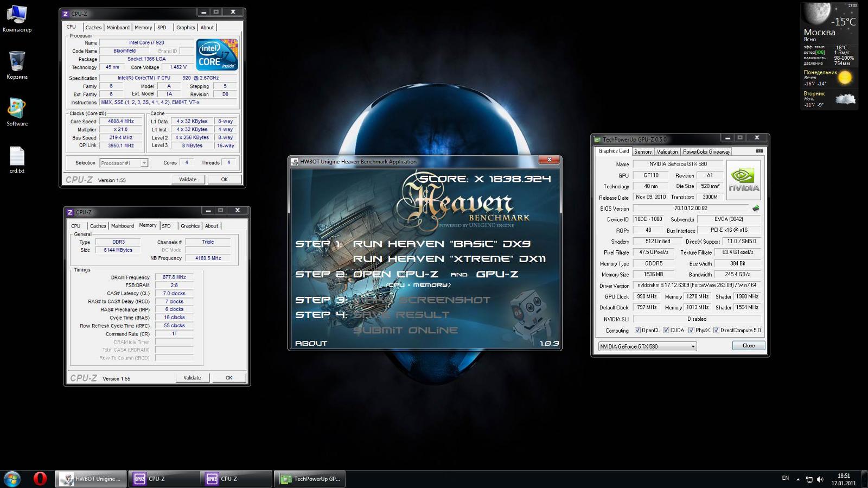Screen dimensions: 868x488
Task: Click the Driver Version field in GPU-Z
Action: pos(697,286)
